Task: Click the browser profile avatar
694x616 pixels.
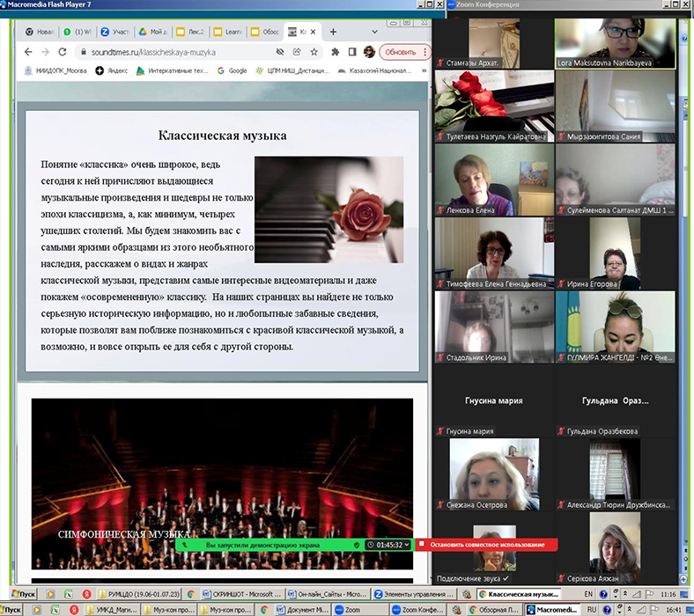Action: (x=369, y=52)
